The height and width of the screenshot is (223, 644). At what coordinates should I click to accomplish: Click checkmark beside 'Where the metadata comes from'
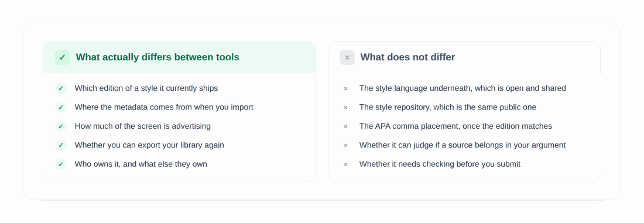(x=61, y=107)
